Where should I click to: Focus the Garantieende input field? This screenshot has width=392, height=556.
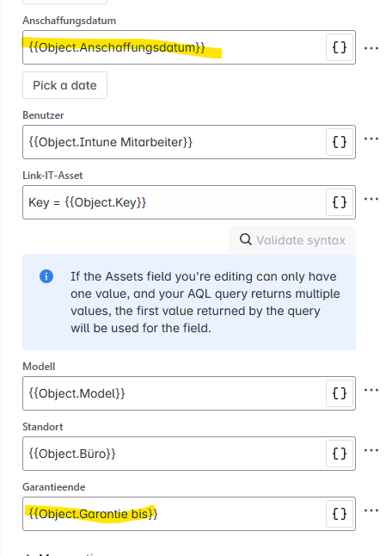pyautogui.click(x=174, y=514)
